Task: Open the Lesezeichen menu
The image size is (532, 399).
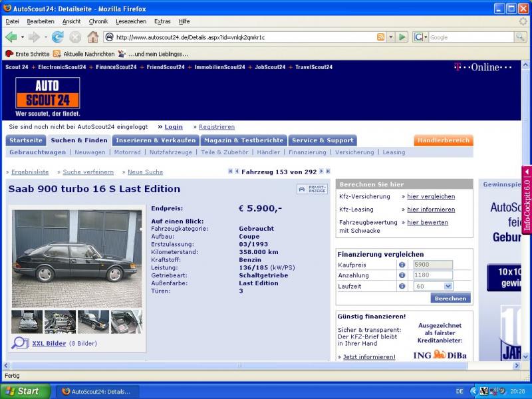Action: (131, 21)
